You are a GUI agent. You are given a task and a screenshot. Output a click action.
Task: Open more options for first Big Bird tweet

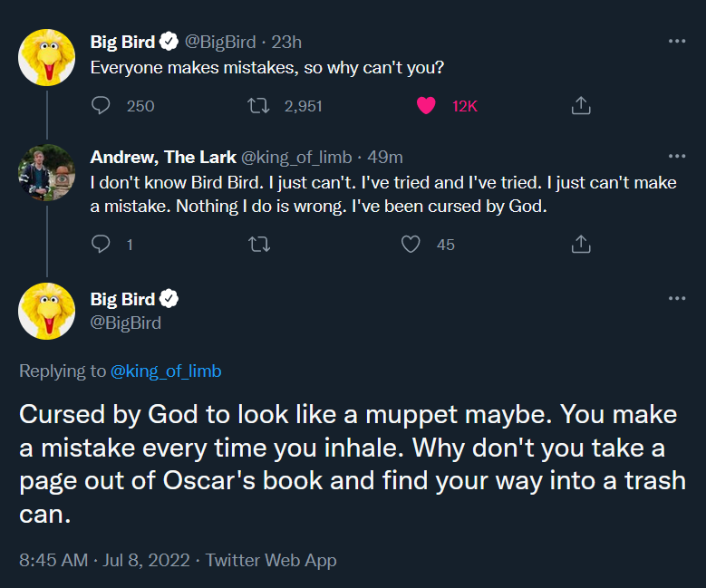click(677, 41)
